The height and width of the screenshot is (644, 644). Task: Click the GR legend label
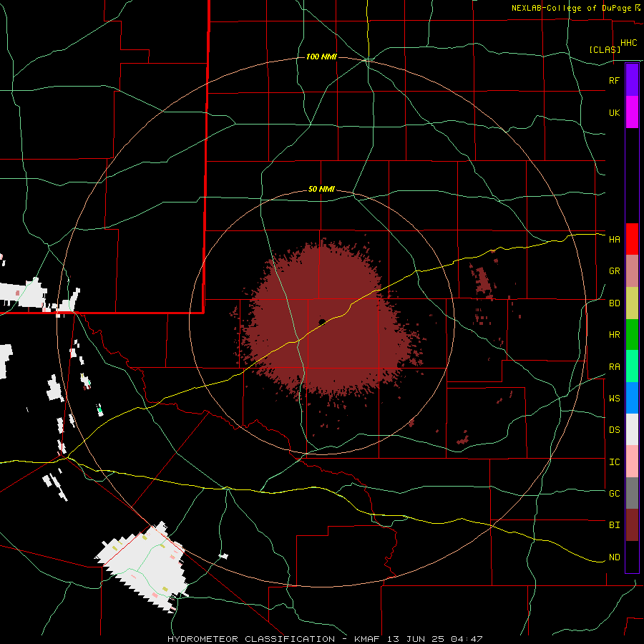point(614,271)
